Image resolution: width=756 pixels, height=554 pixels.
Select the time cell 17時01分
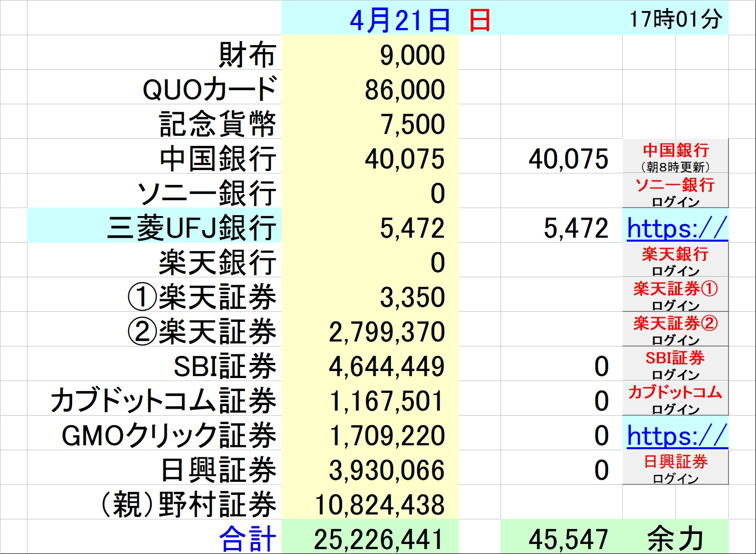tap(675, 18)
